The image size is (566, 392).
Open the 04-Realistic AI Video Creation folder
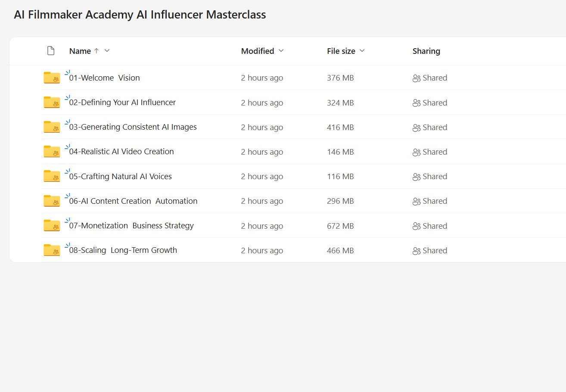(121, 152)
